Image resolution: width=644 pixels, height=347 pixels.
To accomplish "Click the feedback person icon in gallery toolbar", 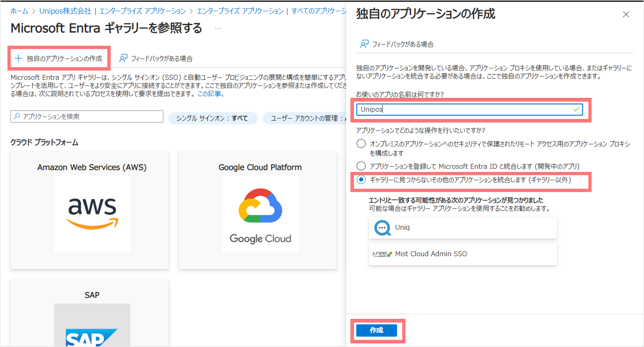I will point(123,59).
